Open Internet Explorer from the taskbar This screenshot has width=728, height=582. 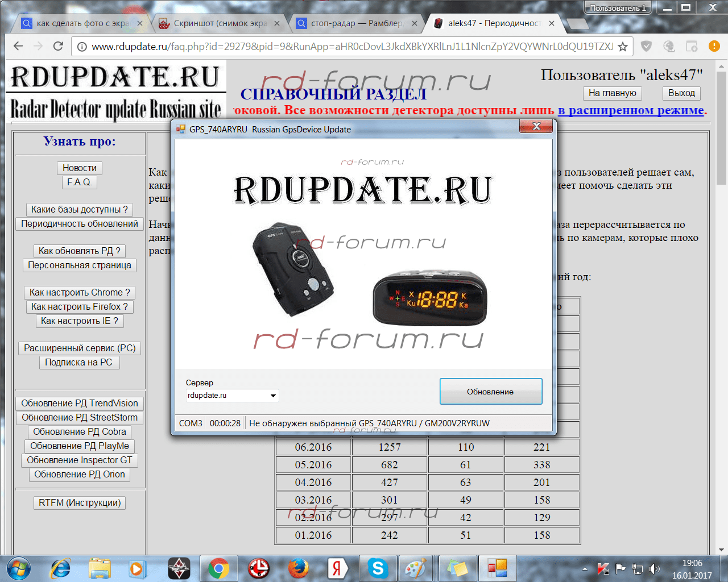point(60,568)
